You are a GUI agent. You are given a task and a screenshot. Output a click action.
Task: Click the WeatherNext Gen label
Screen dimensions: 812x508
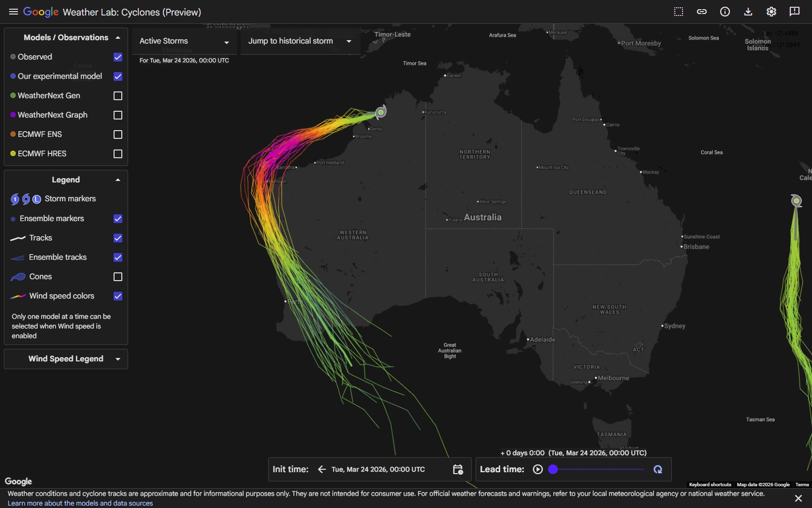click(49, 96)
